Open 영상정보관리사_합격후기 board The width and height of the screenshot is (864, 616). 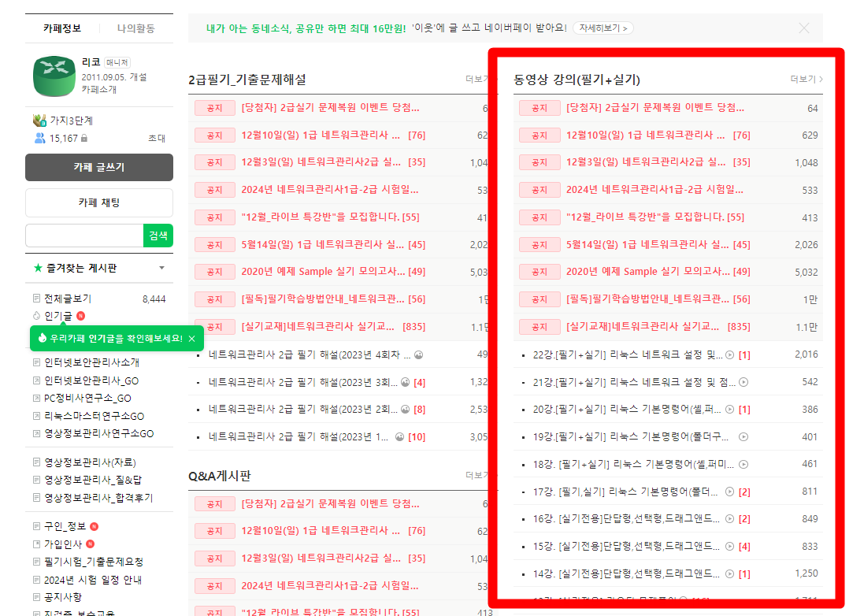click(98, 498)
